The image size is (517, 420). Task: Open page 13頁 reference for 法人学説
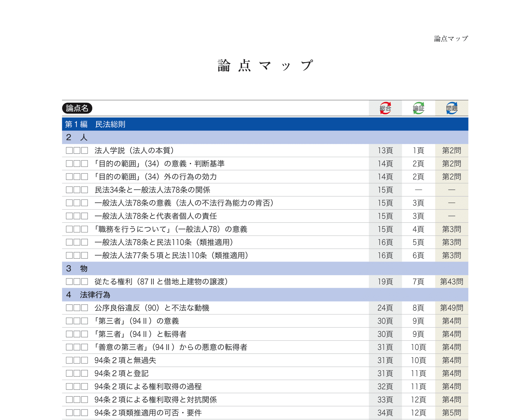click(385, 150)
